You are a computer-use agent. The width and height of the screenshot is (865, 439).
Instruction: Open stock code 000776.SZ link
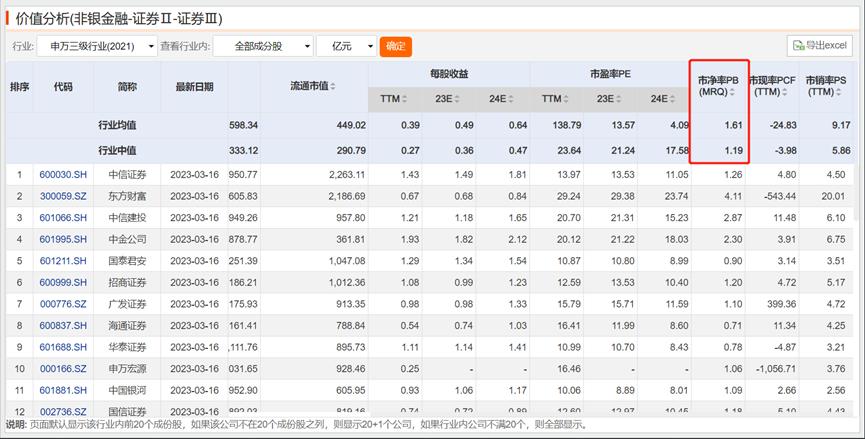click(63, 303)
